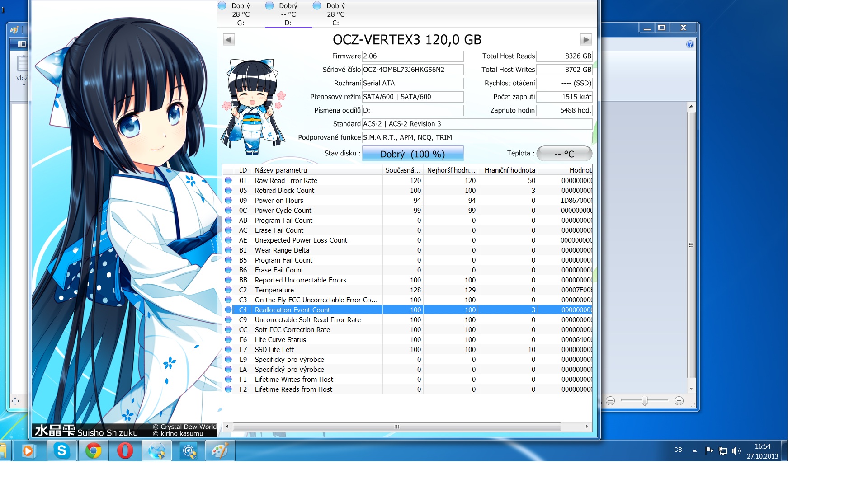This screenshot has height=488, width=868.
Task: Select the SSD Life Left row
Action: [x=407, y=350]
